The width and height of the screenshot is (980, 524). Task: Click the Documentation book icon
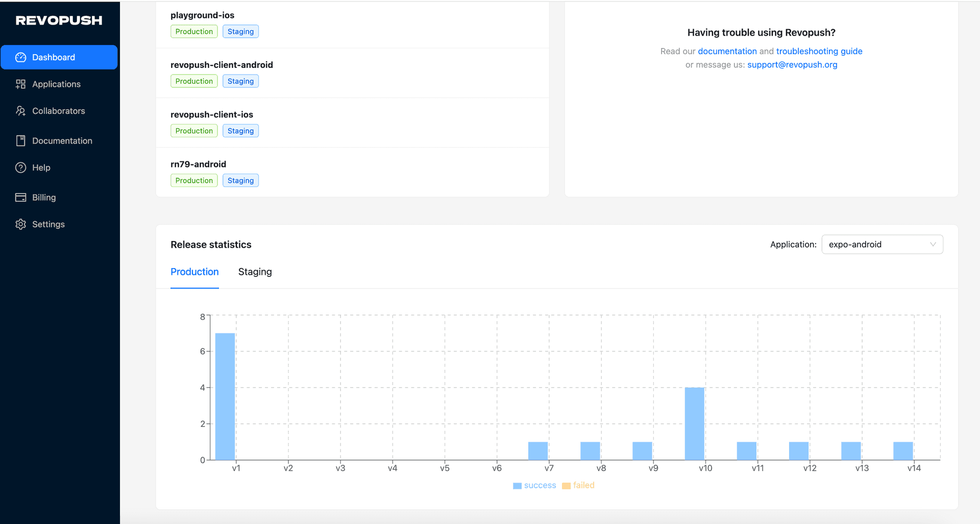pos(20,141)
